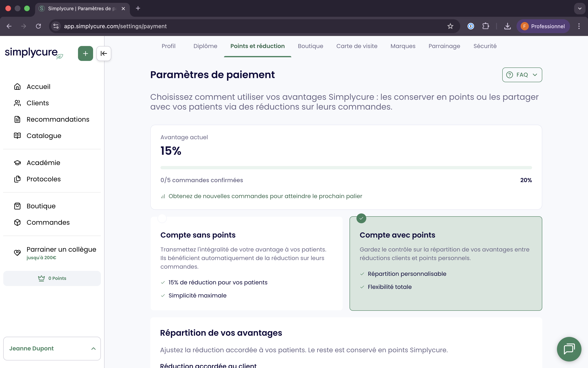This screenshot has width=588, height=368.
Task: Click the Catalogue book icon
Action: pyautogui.click(x=17, y=136)
